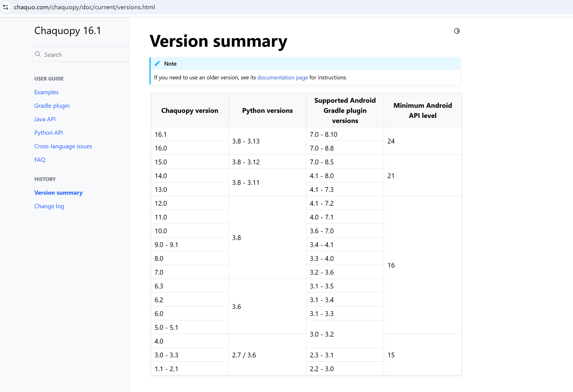The image size is (573, 392).
Task: Click the table cell showing version 16.1
Action: click(160, 134)
